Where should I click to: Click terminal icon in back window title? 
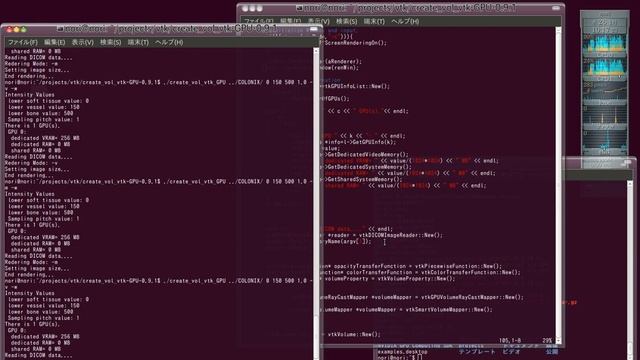point(299,8)
